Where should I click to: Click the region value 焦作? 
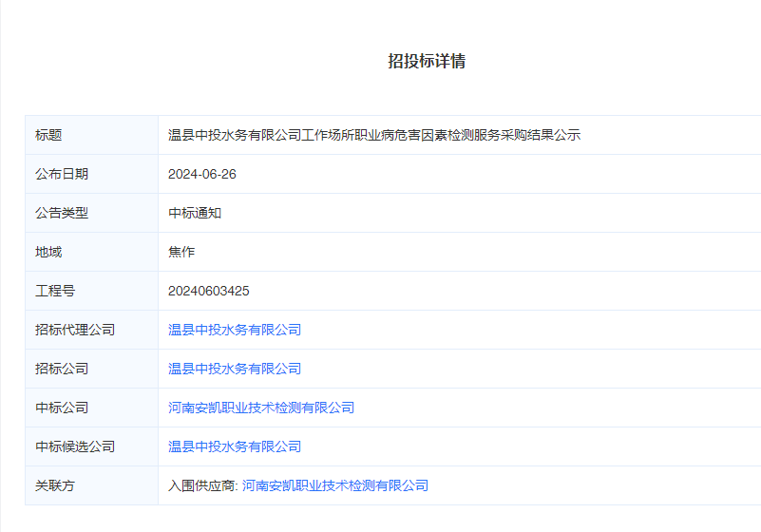(181, 252)
